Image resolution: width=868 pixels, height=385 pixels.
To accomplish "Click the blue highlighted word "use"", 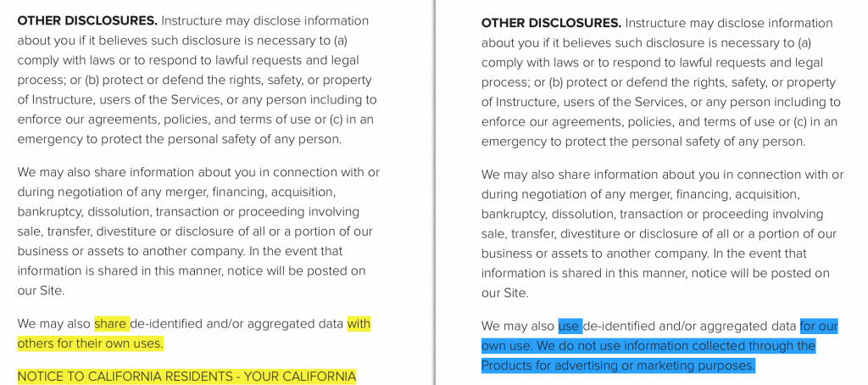I will point(570,326).
